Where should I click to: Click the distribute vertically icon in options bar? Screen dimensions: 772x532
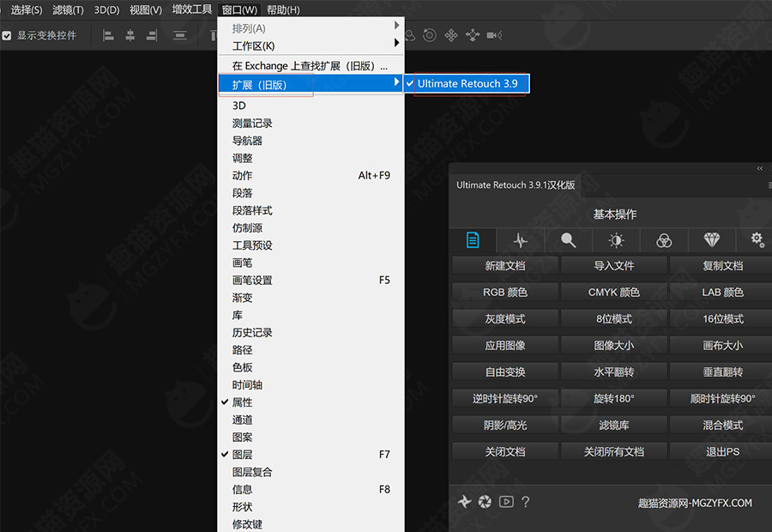[180, 35]
